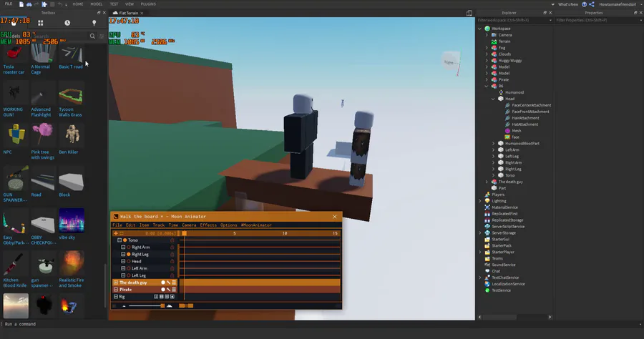Expand HumanoidRootPart in Explorer

pos(493,143)
